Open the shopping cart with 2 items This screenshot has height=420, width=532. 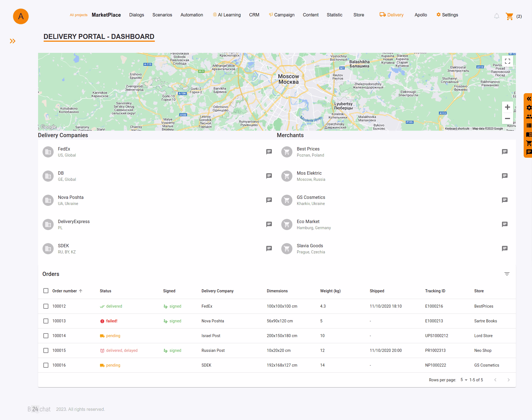[509, 16]
